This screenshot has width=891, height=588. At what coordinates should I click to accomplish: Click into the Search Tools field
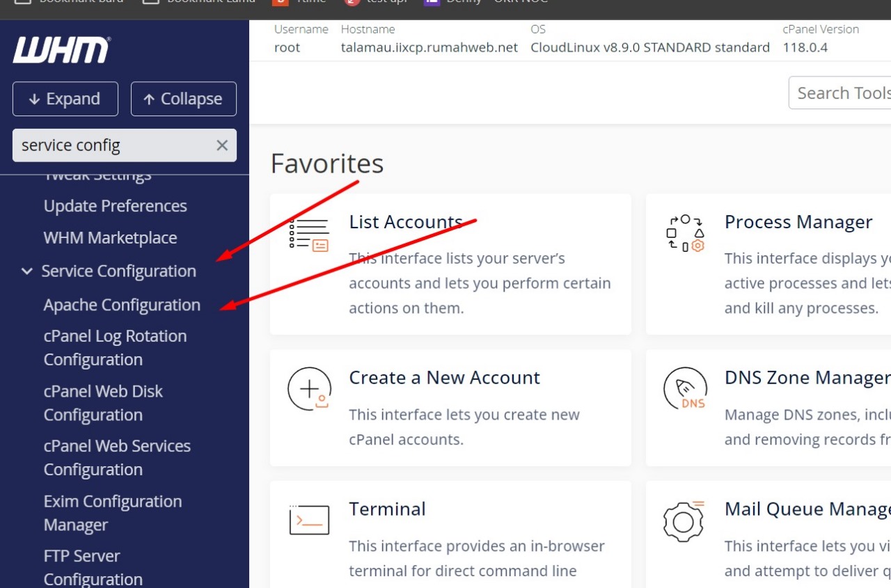point(839,93)
